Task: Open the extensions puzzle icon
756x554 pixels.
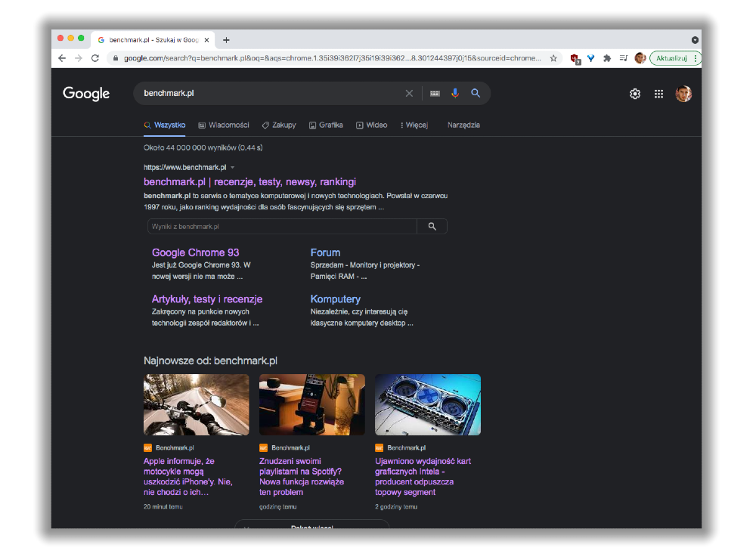Action: point(607,58)
